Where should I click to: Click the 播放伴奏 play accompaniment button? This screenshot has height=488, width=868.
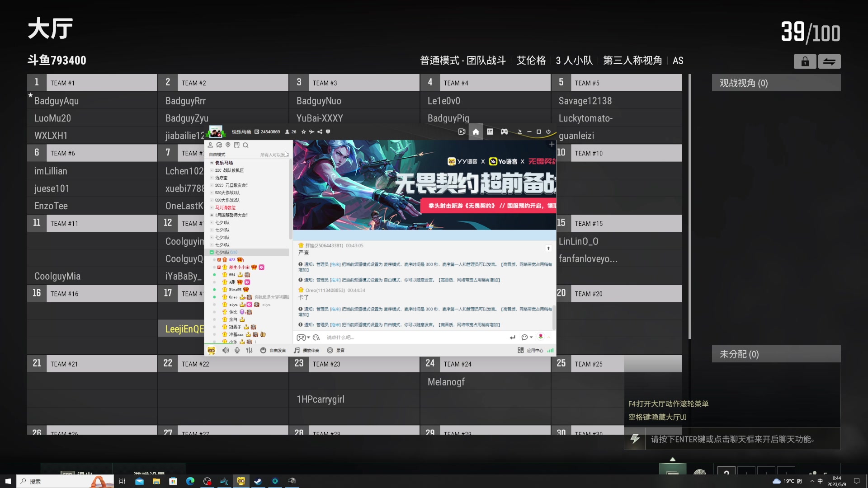[307, 350]
